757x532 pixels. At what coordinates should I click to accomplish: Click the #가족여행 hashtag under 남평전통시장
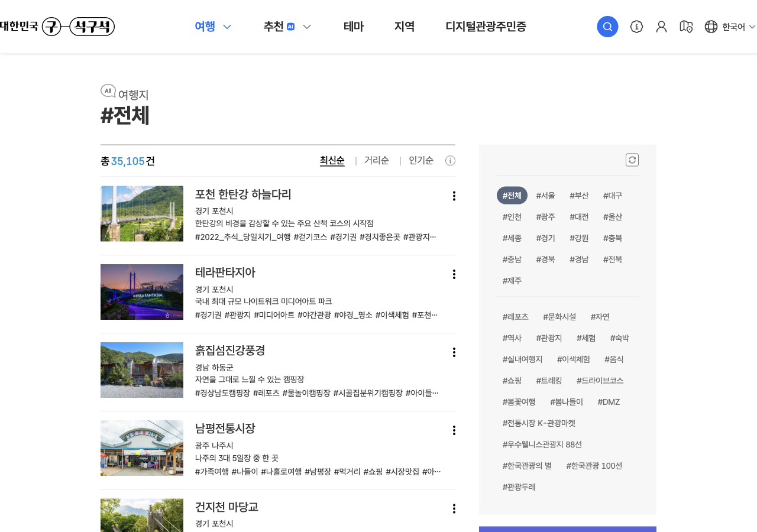coord(212,472)
